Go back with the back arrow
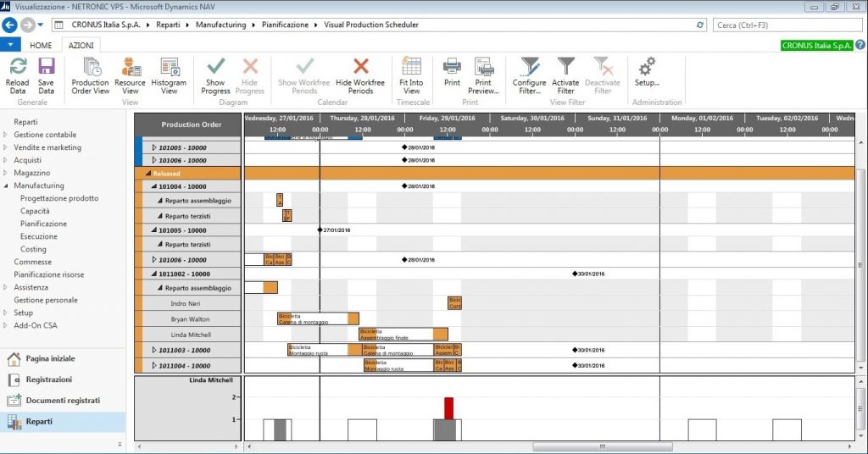The height and width of the screenshot is (454, 868). coord(9,25)
